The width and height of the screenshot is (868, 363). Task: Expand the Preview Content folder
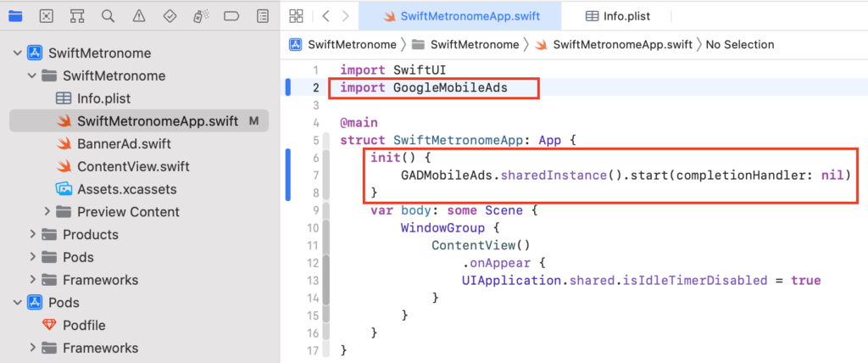[x=47, y=212]
